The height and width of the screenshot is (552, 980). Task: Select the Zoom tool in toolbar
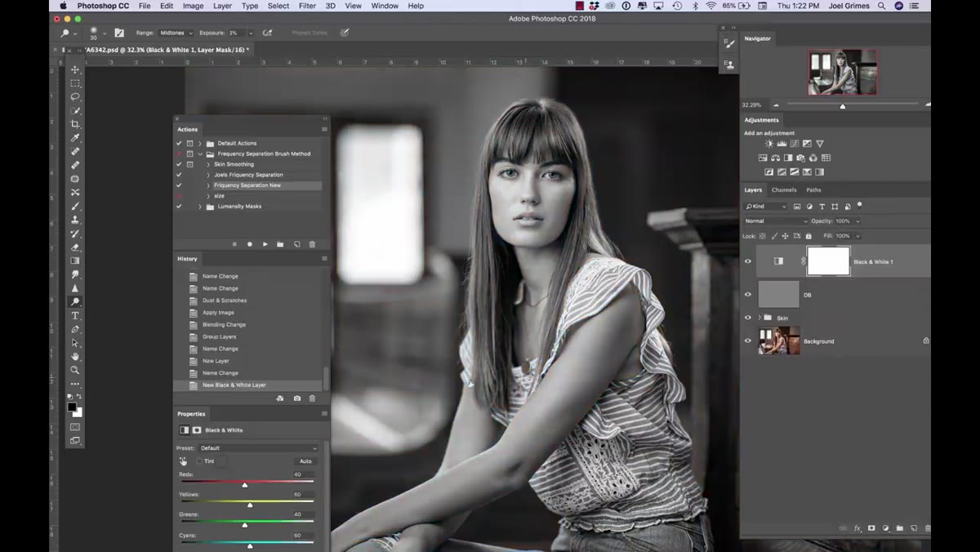click(x=75, y=370)
